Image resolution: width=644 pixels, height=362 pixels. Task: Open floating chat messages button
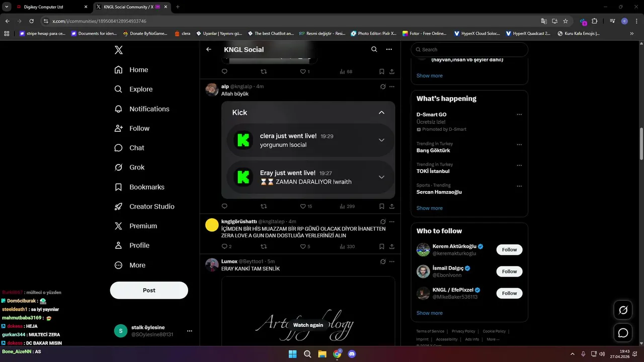click(623, 333)
